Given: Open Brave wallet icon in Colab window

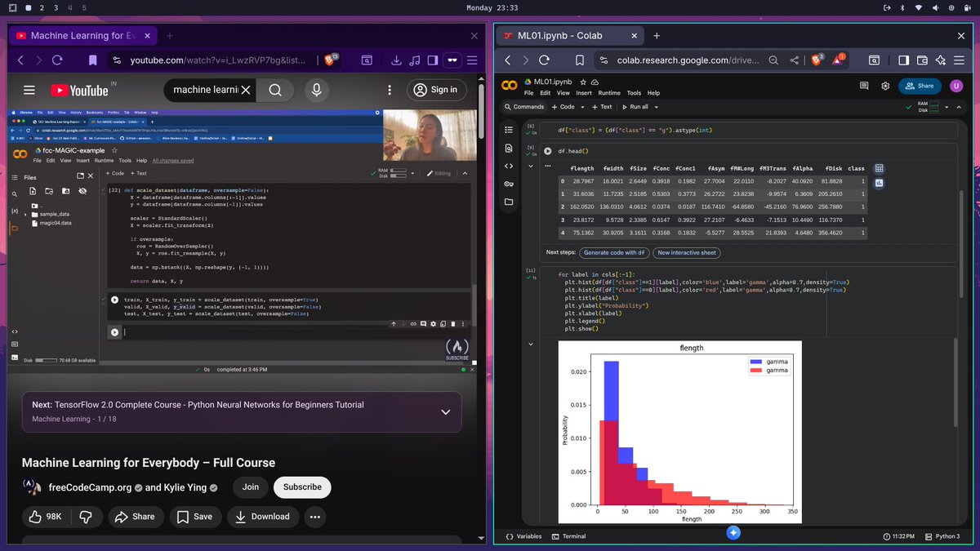Looking at the screenshot, I should (922, 60).
